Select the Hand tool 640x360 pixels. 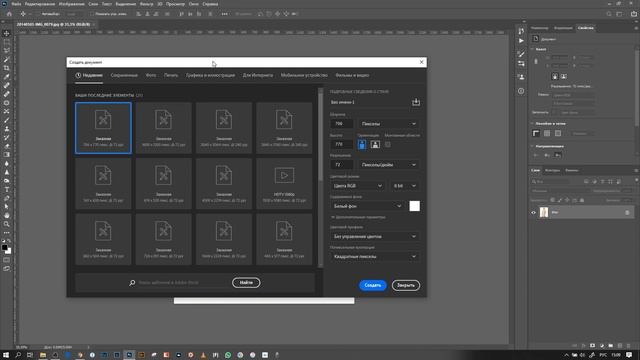[7, 215]
